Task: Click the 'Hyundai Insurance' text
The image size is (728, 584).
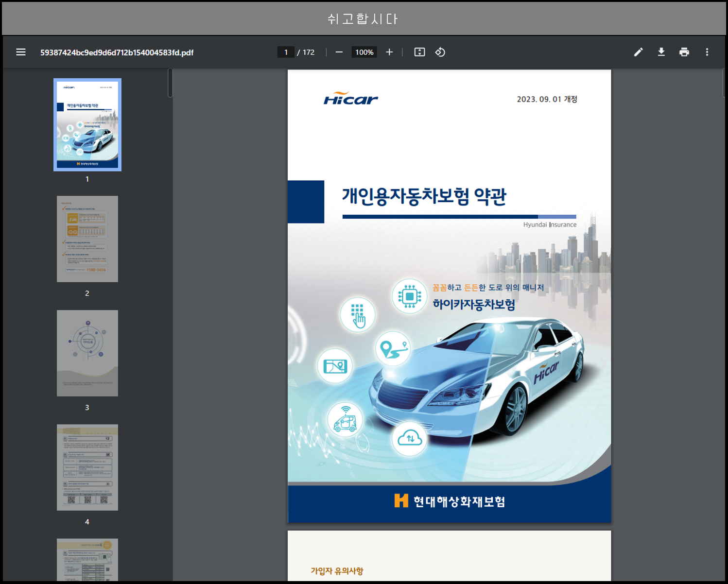Action: [550, 224]
